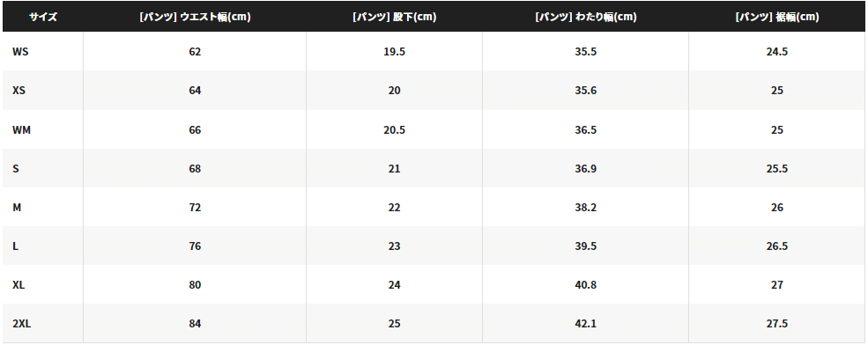868x345 pixels.
Task: Click the S size row label
Action: (x=16, y=169)
